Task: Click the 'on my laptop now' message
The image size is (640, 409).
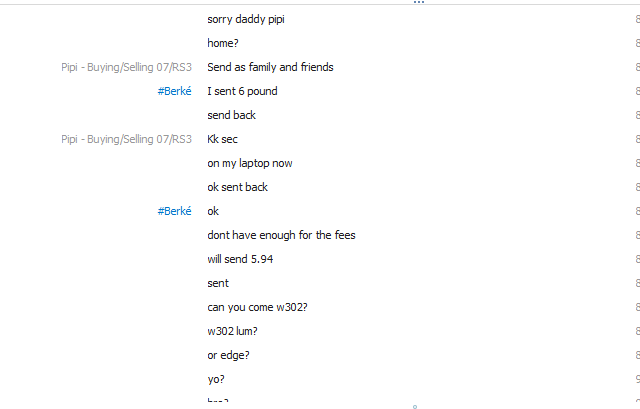Action: coord(250,163)
